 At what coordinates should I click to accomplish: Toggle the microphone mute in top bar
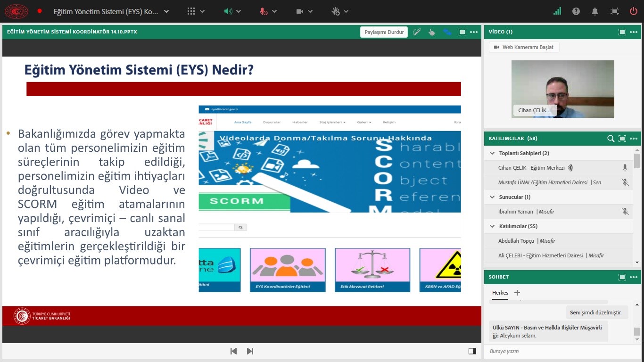[264, 11]
